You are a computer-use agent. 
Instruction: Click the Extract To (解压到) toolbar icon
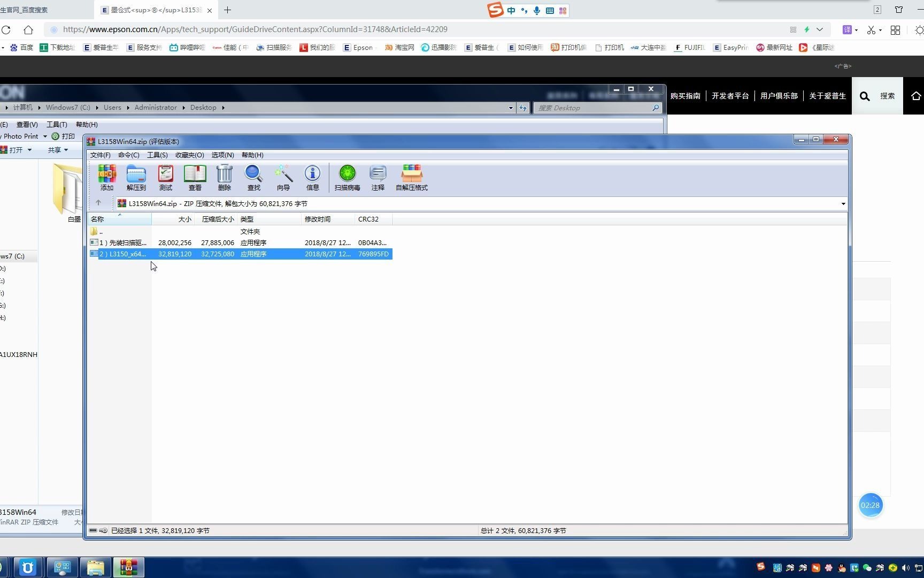click(x=136, y=178)
